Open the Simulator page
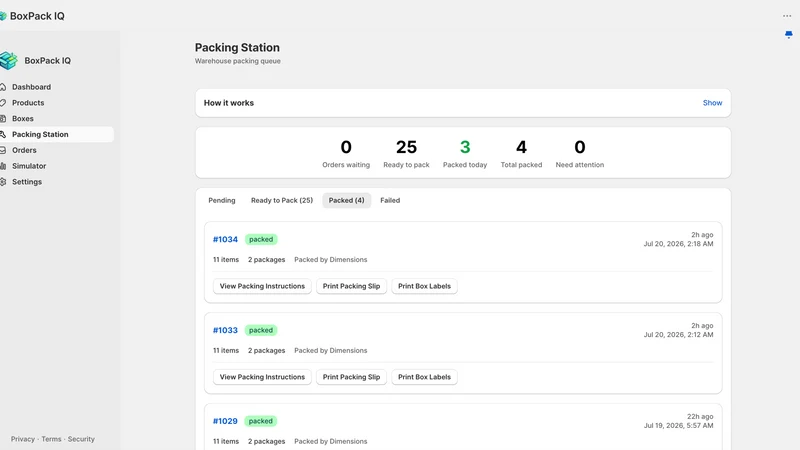The image size is (800, 450). pyautogui.click(x=29, y=166)
